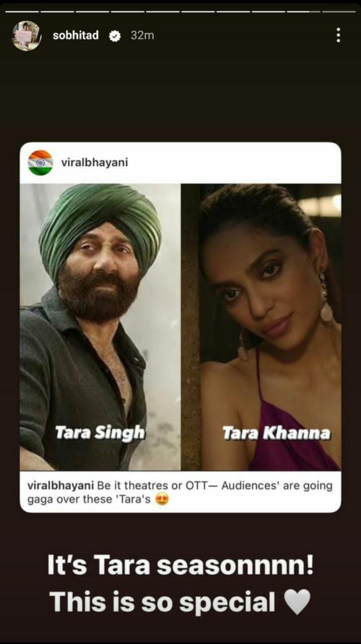361x644 pixels.
Task: Tap the 'Tara Khanna' label text
Action: 276,432
